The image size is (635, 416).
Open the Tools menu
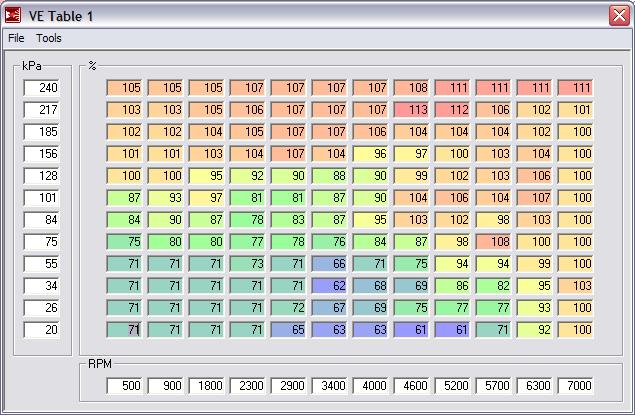point(49,38)
